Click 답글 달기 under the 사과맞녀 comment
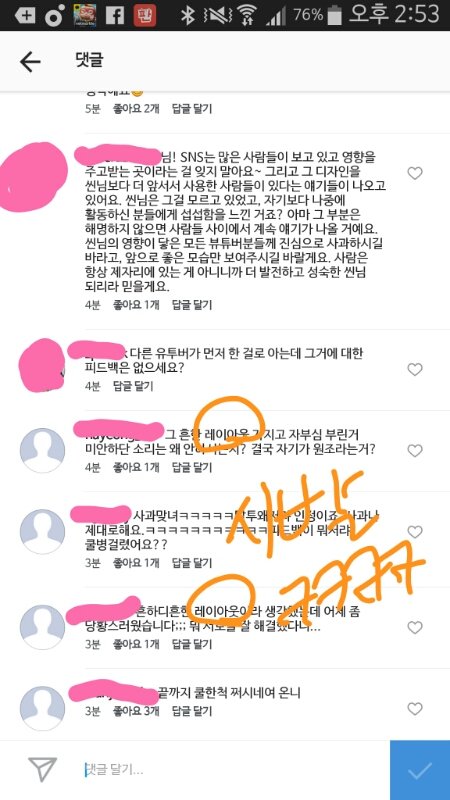The width and height of the screenshot is (450, 800). [x=192, y=563]
